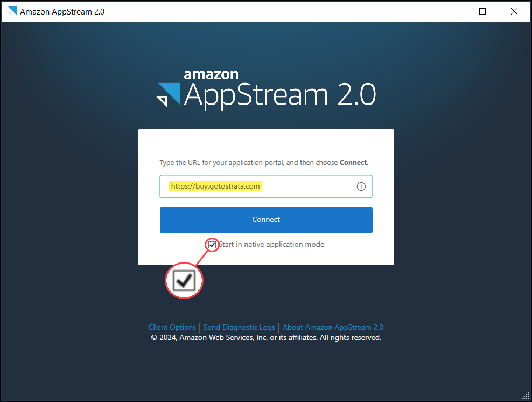Open About Amazon AppStream 2.0

tap(333, 327)
